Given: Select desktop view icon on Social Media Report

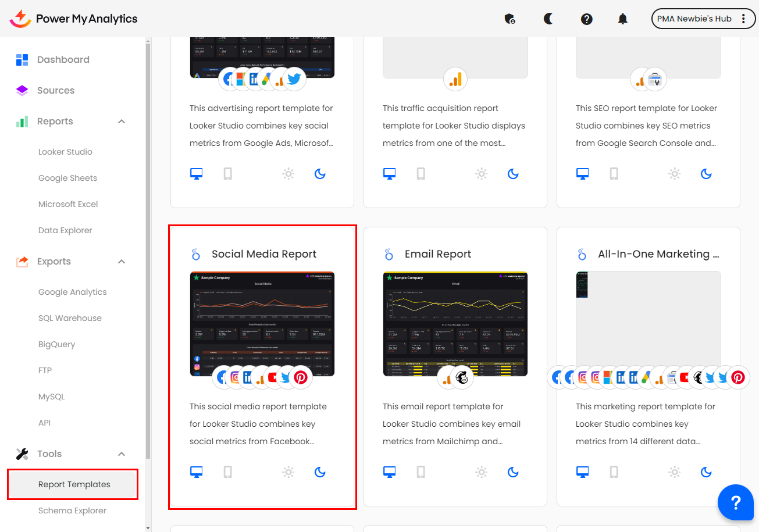Looking at the screenshot, I should pyautogui.click(x=197, y=472).
